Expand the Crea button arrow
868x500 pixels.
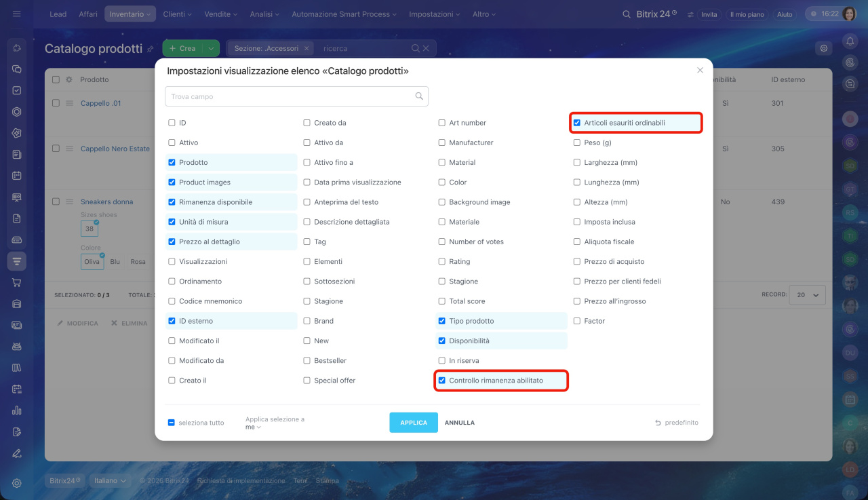point(212,48)
